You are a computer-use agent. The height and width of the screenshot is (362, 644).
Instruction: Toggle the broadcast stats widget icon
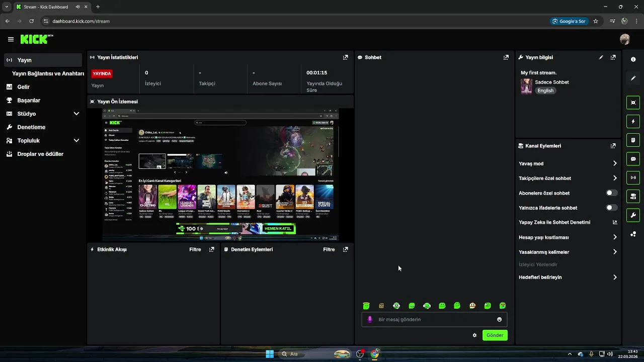(x=633, y=177)
